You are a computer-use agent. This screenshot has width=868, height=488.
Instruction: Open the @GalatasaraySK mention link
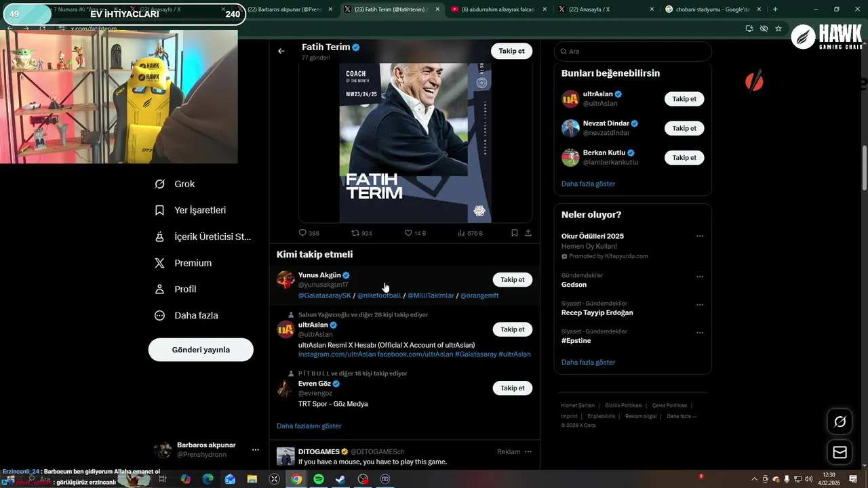[325, 296]
